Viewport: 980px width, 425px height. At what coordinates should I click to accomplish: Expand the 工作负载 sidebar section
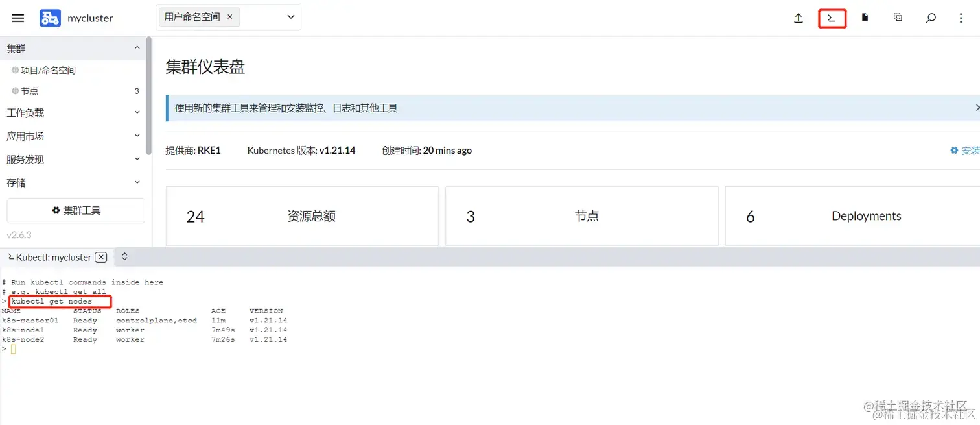(x=73, y=113)
